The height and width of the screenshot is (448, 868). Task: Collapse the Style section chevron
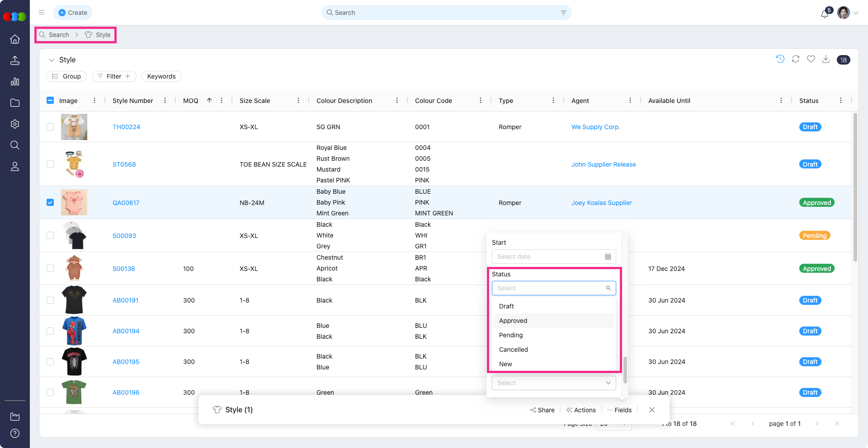click(52, 60)
